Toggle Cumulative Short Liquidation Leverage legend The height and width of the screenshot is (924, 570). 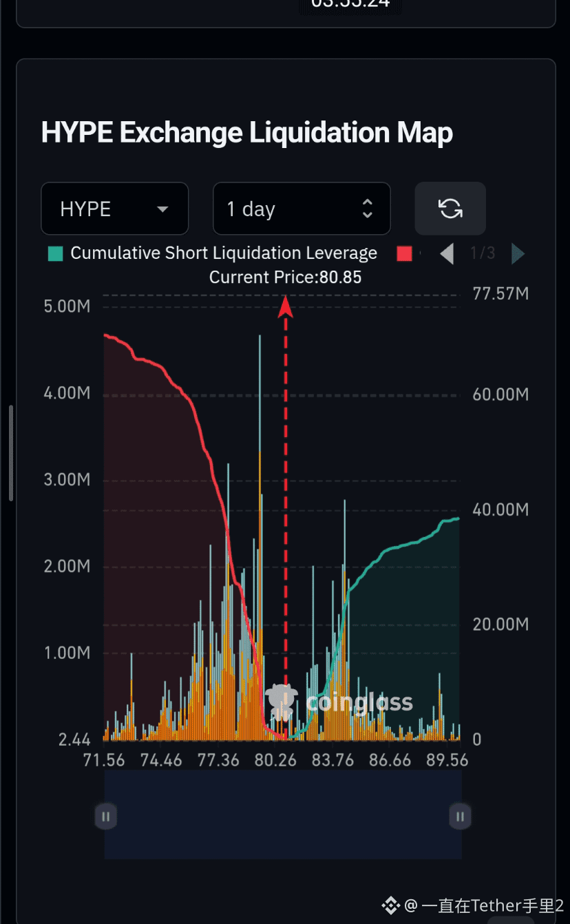[x=213, y=253]
